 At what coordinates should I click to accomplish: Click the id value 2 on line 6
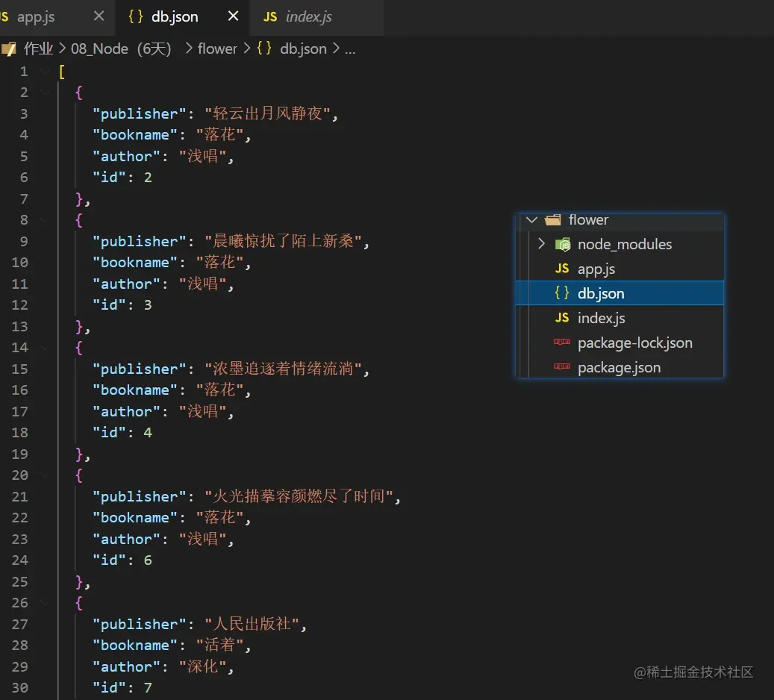[x=148, y=178]
